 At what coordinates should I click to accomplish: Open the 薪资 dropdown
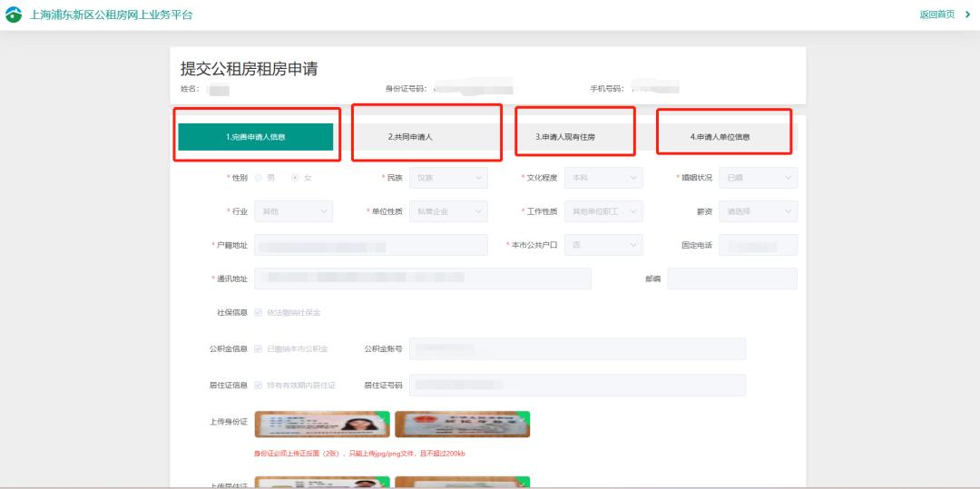(758, 211)
